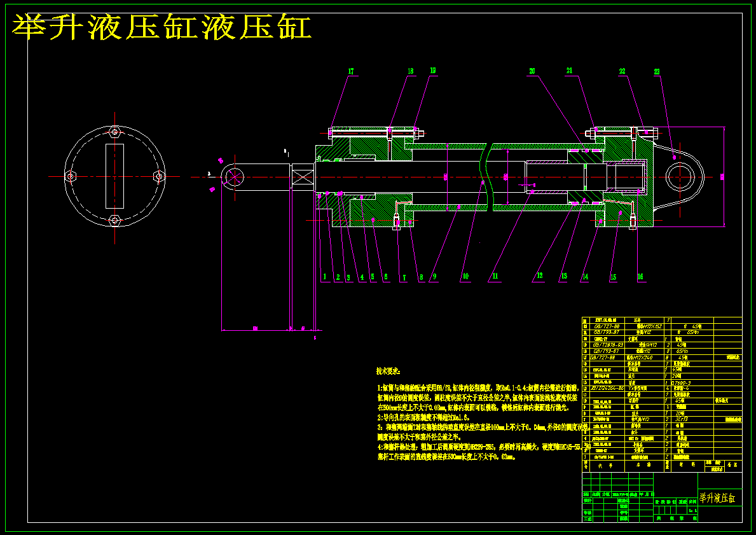Click part balloon number 21
The image size is (756, 535).
click(x=569, y=71)
